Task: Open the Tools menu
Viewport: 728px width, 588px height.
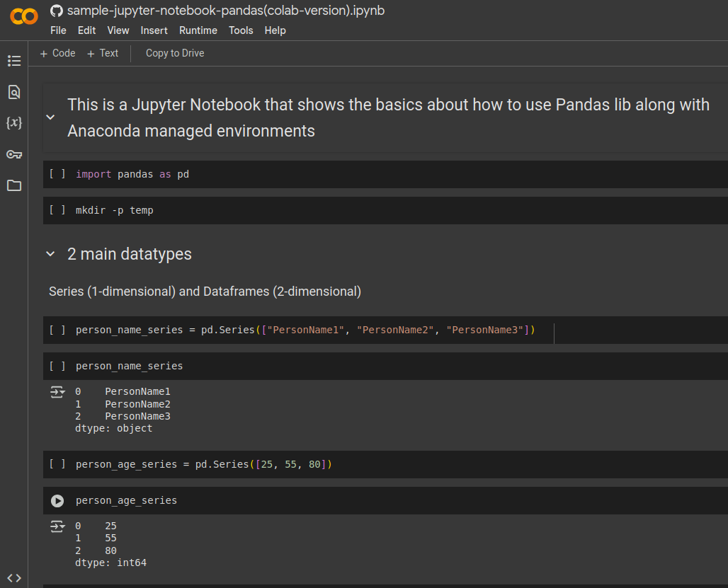Action: tap(241, 30)
